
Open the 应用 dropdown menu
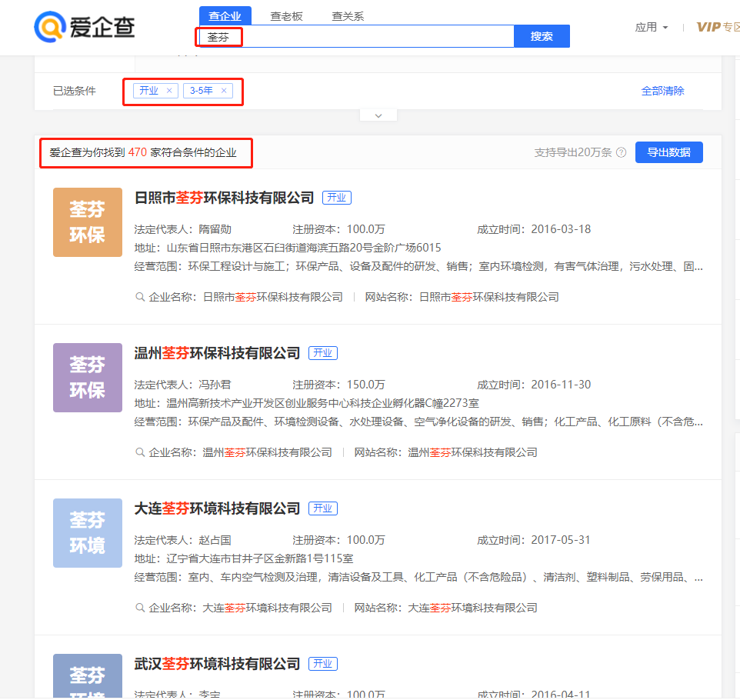[x=647, y=27]
